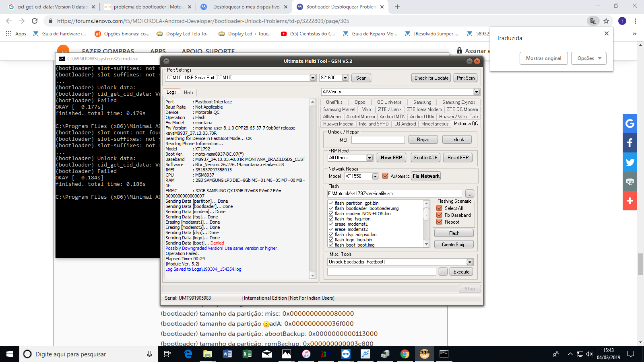Open Chrome from the taskbar

[x=405, y=354]
